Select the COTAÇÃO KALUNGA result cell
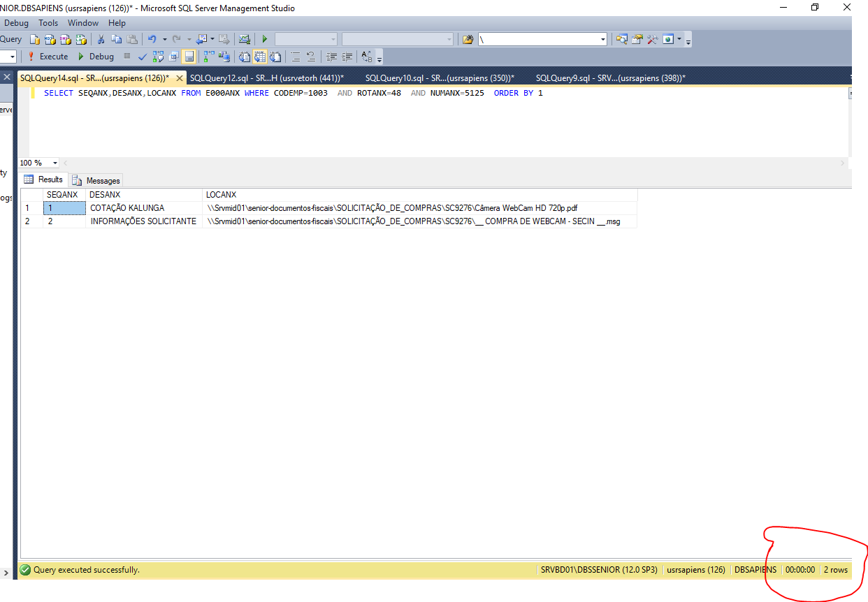 (x=127, y=208)
